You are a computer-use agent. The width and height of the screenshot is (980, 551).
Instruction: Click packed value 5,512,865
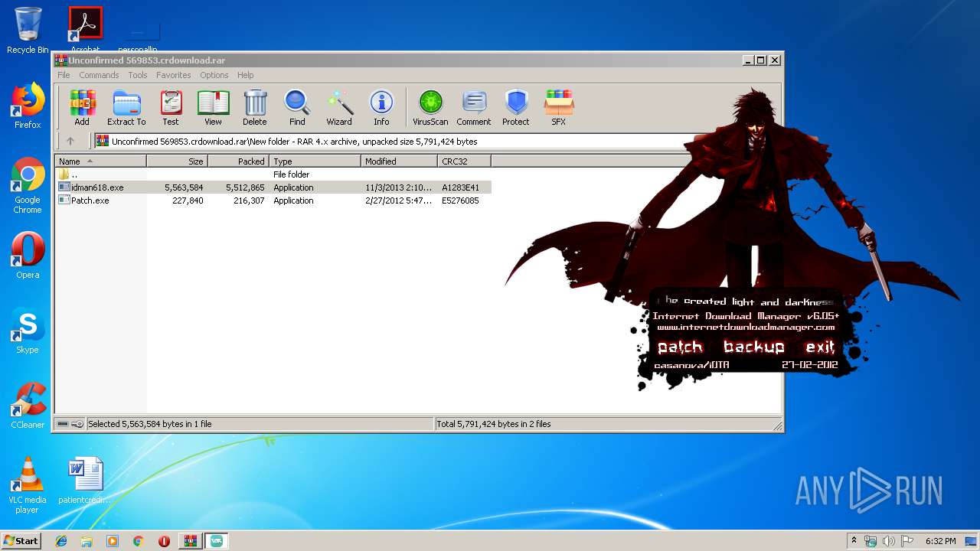point(245,187)
